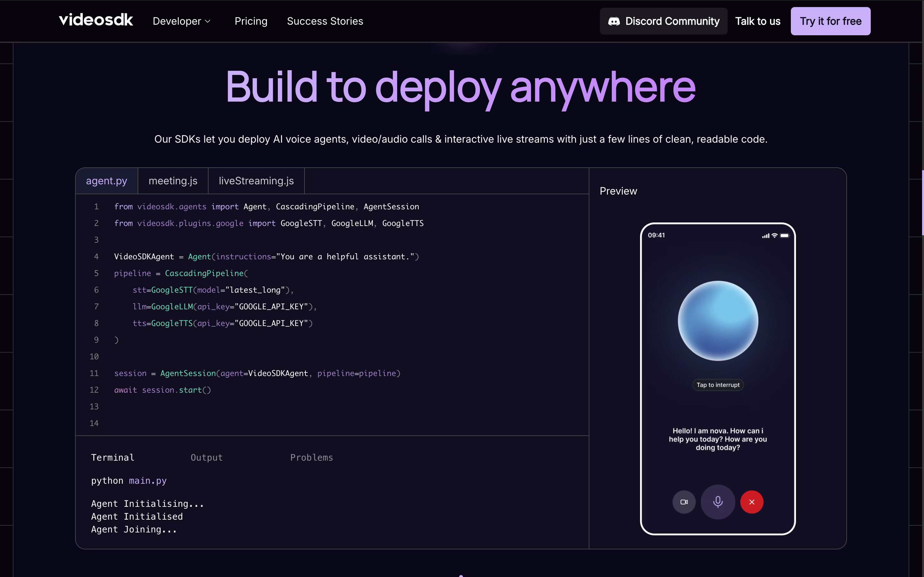Click Try it for free button
924x577 pixels.
(830, 21)
